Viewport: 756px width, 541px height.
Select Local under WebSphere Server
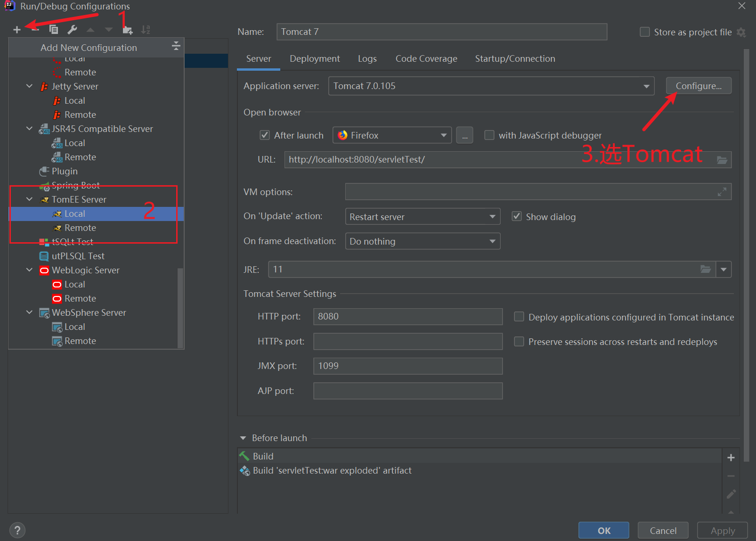point(75,327)
